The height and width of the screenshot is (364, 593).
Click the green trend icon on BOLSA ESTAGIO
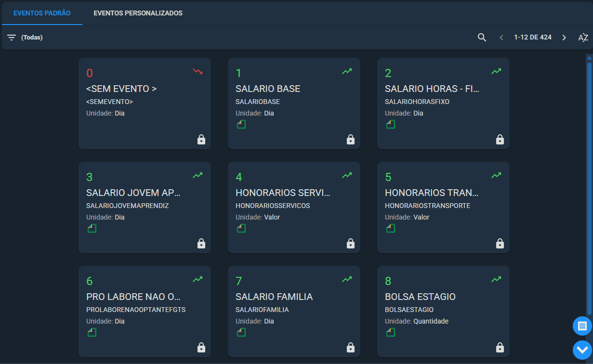(496, 279)
